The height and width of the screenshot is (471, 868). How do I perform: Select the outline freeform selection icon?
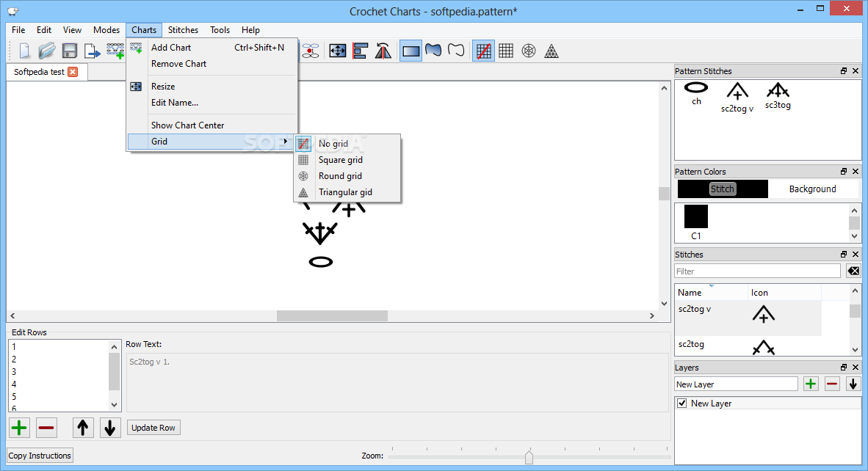(x=456, y=51)
